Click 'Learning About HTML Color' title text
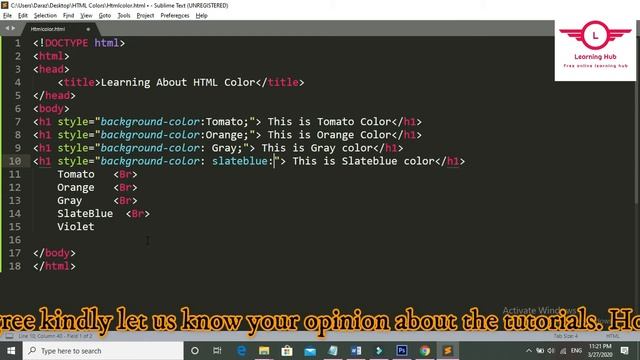Viewport: 640px width, 360px height. [178, 82]
